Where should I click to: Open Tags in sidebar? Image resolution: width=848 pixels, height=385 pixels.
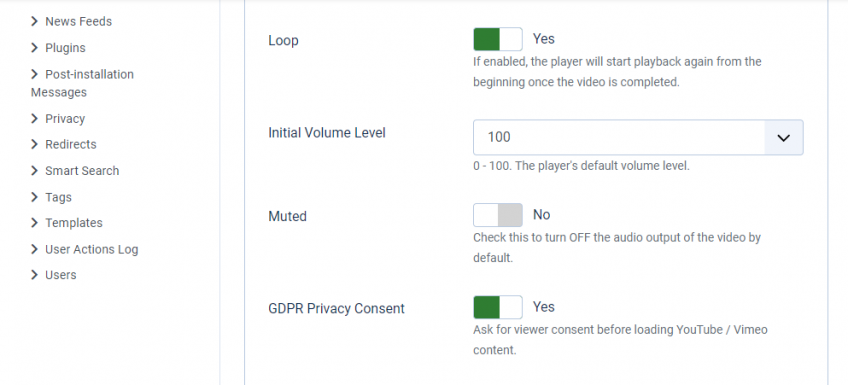tap(58, 197)
